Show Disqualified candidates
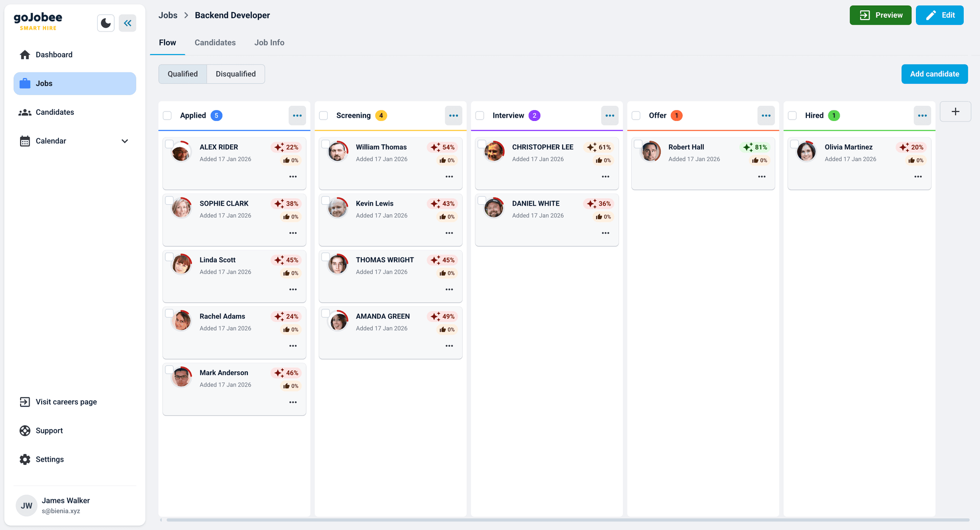Image resolution: width=980 pixels, height=530 pixels. (x=235, y=74)
